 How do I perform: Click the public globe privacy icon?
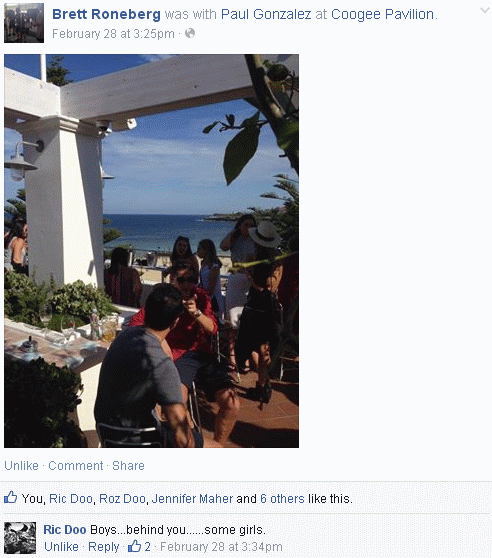(190, 33)
